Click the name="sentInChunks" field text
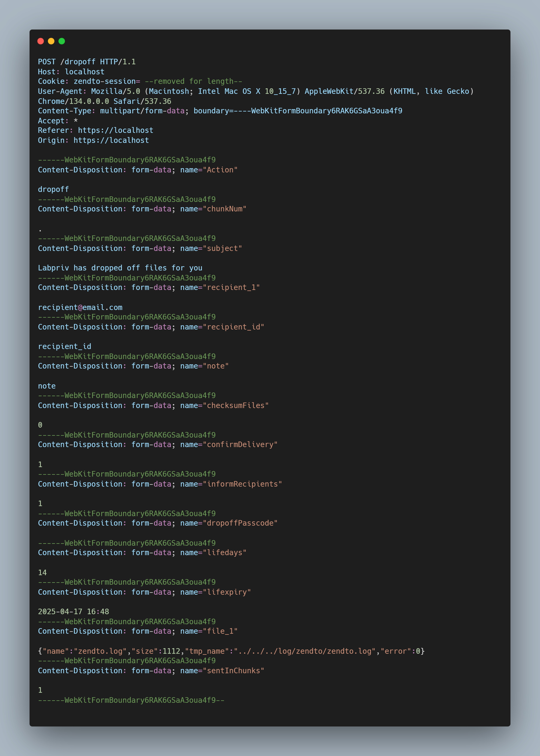The image size is (540, 756). click(222, 671)
